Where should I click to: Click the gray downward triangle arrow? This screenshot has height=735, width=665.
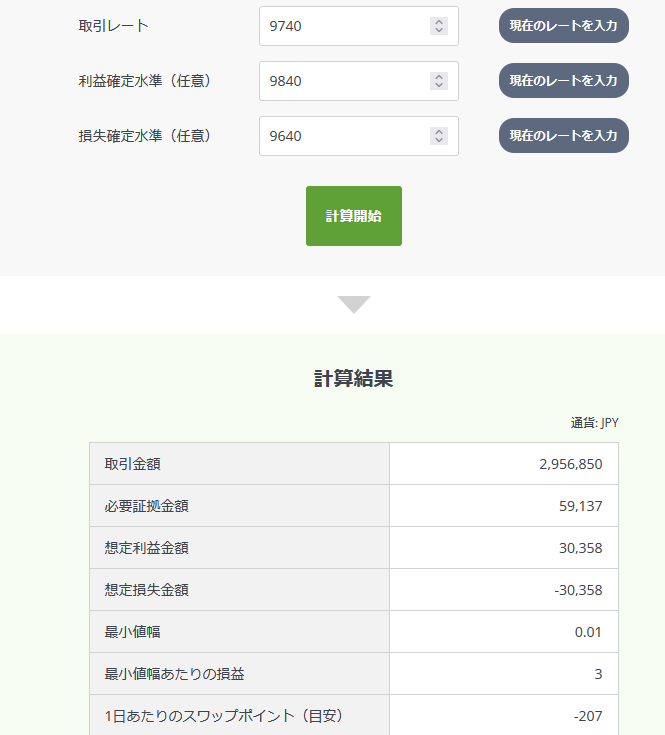(354, 305)
